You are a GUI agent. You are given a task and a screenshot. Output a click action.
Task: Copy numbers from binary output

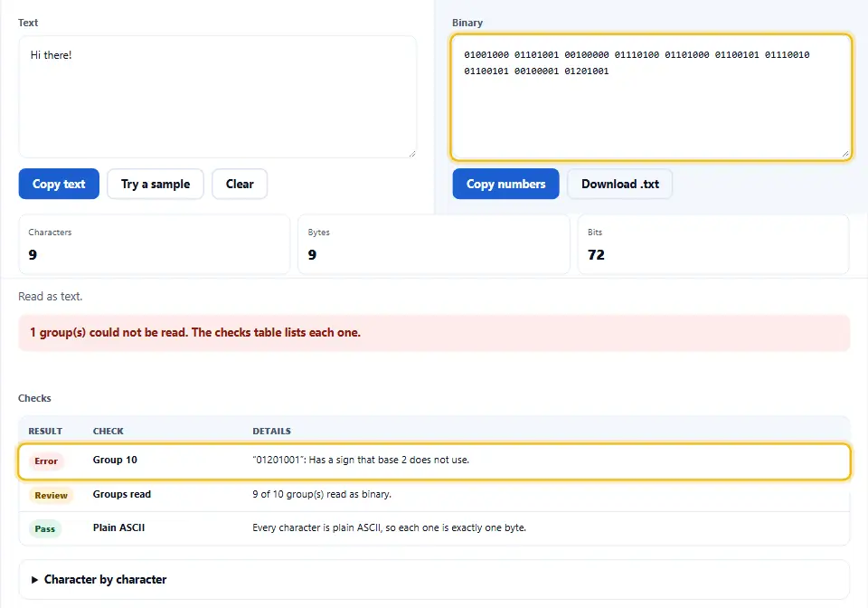505,184
